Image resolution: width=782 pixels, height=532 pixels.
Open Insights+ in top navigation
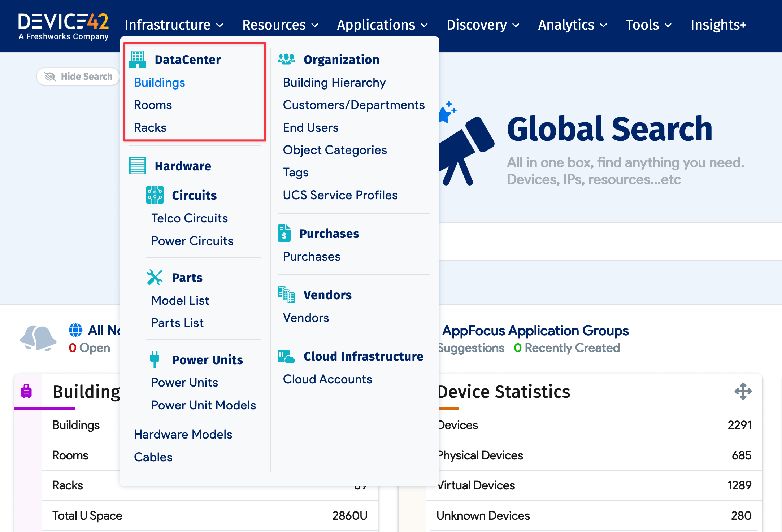[x=718, y=25]
